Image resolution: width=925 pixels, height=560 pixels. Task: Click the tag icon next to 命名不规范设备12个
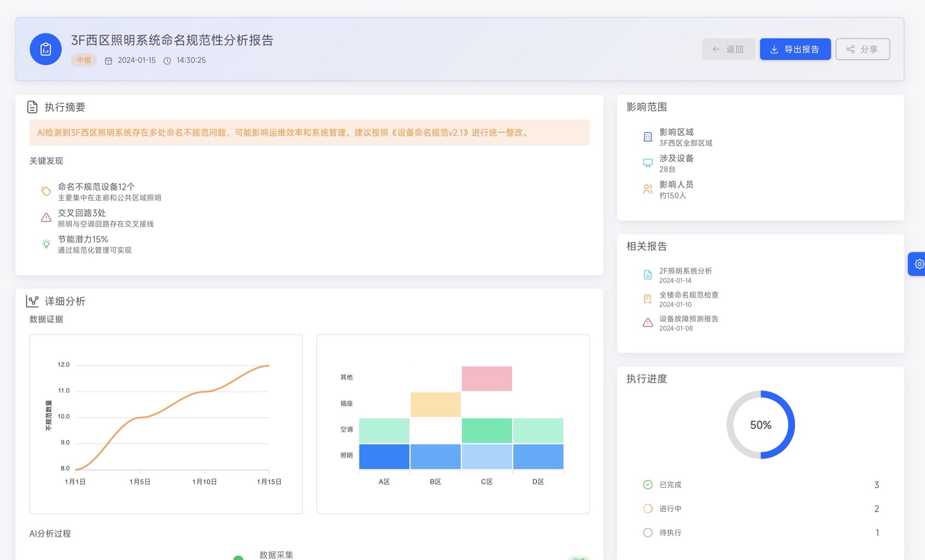tap(46, 191)
